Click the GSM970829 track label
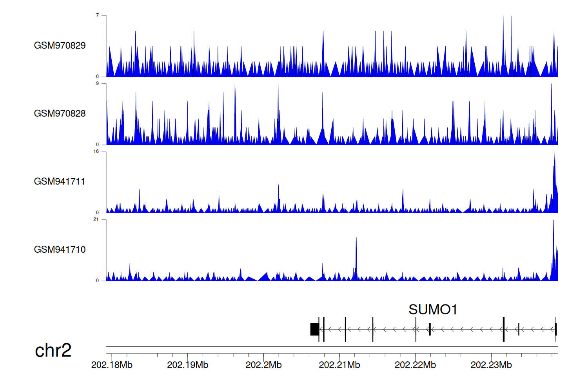Image resolution: width=588 pixels, height=384 pixels. (60, 45)
